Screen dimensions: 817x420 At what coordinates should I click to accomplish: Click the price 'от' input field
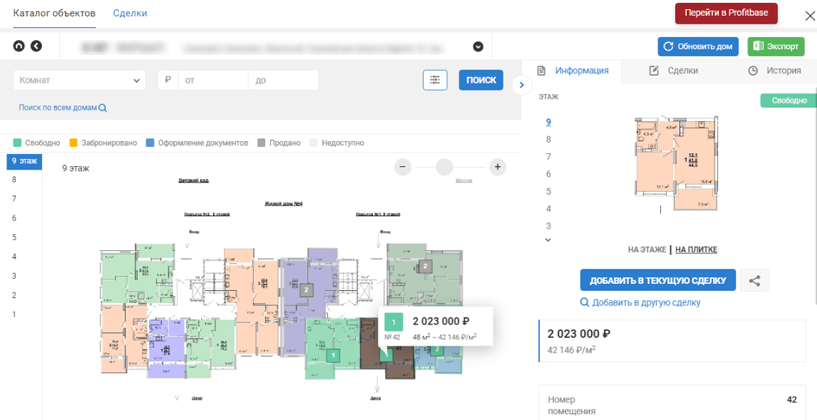[x=213, y=80]
